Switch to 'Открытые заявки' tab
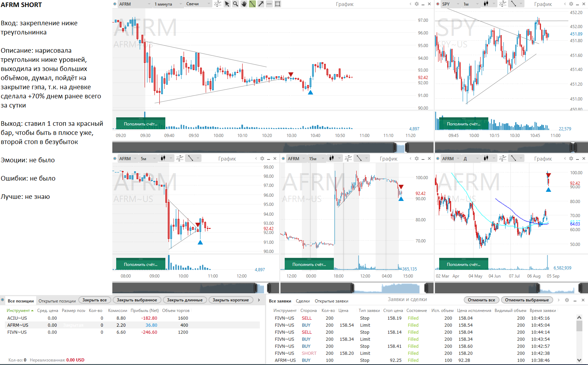Screen dimensions: 588x365 pos(331,301)
